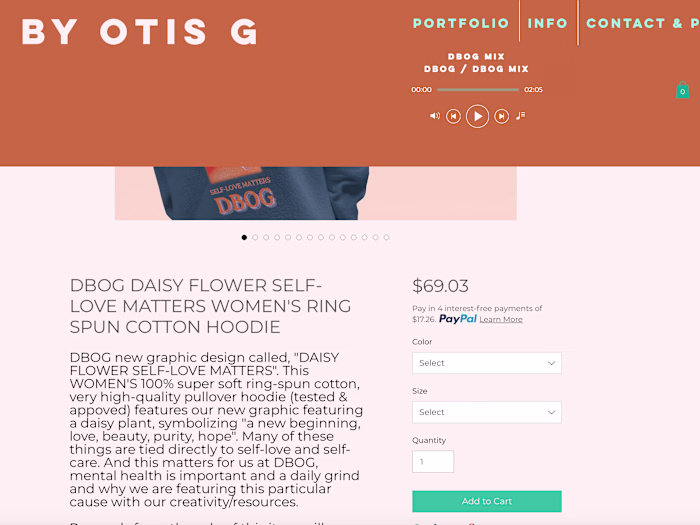Click the By Otis G site logo
This screenshot has width=700, height=525.
(x=140, y=32)
